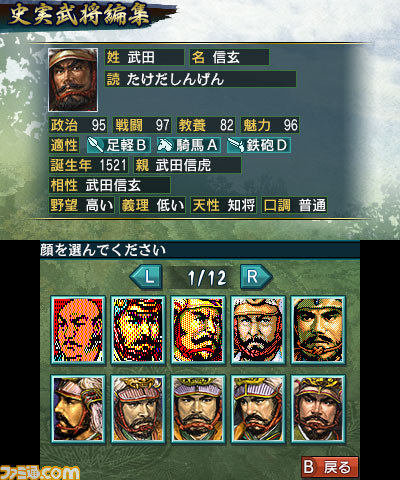Click the B 戻る back button
Screen dimensions: 400x480
click(x=330, y=467)
